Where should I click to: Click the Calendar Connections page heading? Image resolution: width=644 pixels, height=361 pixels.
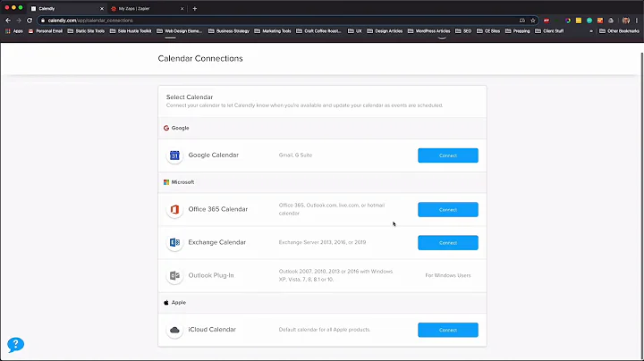pos(200,59)
